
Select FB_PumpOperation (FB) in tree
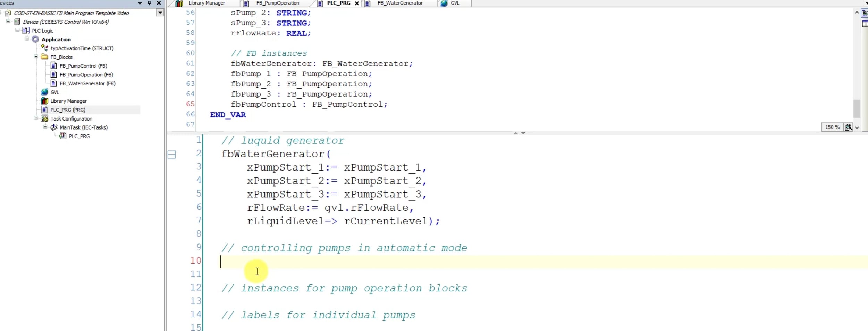(86, 74)
